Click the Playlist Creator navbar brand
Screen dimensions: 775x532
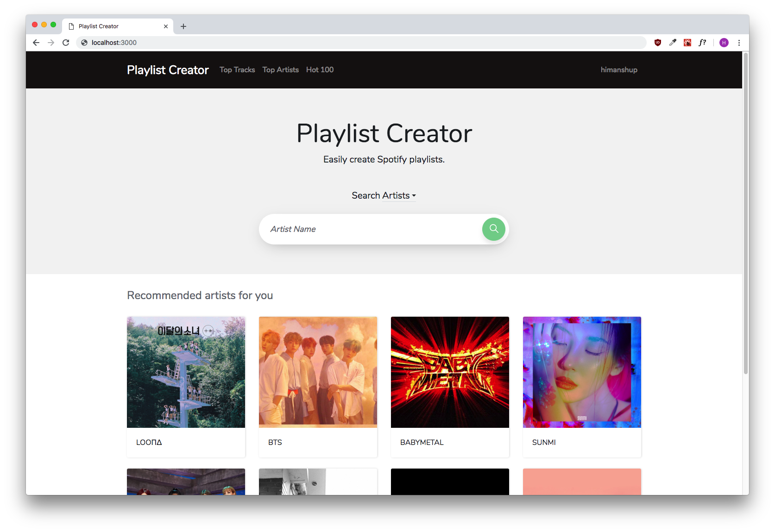pyautogui.click(x=168, y=70)
